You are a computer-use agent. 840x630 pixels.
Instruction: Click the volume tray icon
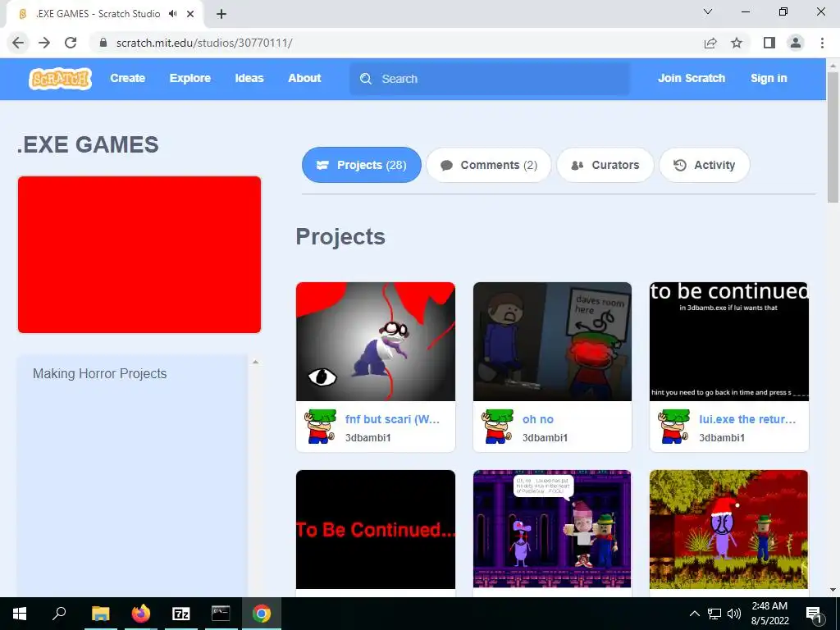tap(734, 614)
